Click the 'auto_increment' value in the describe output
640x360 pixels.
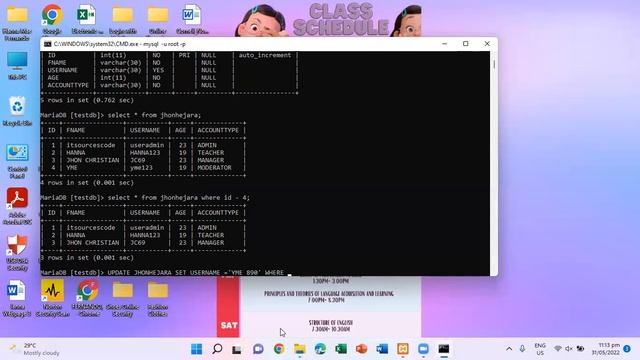click(265, 55)
